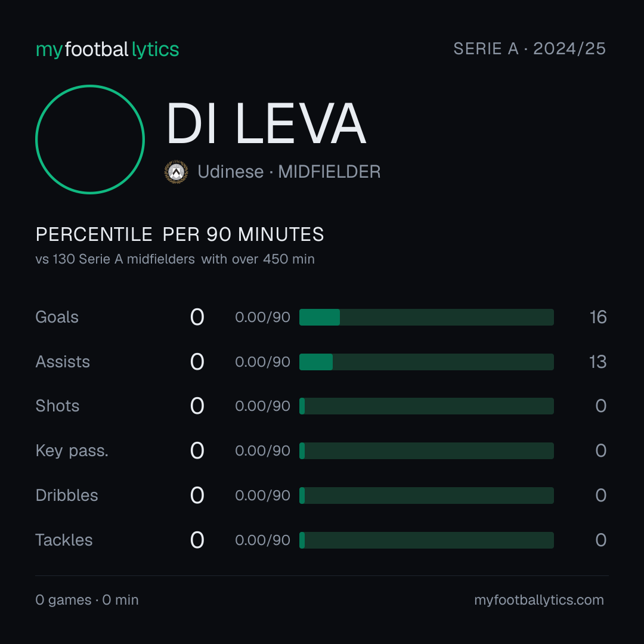Click the Udinese · MIDFIELDER text
The height and width of the screenshot is (644, 644).
289,172
